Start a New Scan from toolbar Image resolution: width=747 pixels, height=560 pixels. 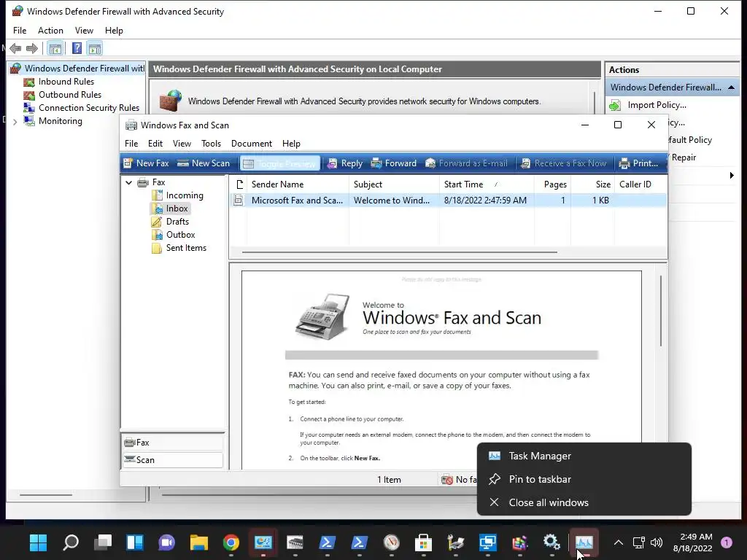204,163
